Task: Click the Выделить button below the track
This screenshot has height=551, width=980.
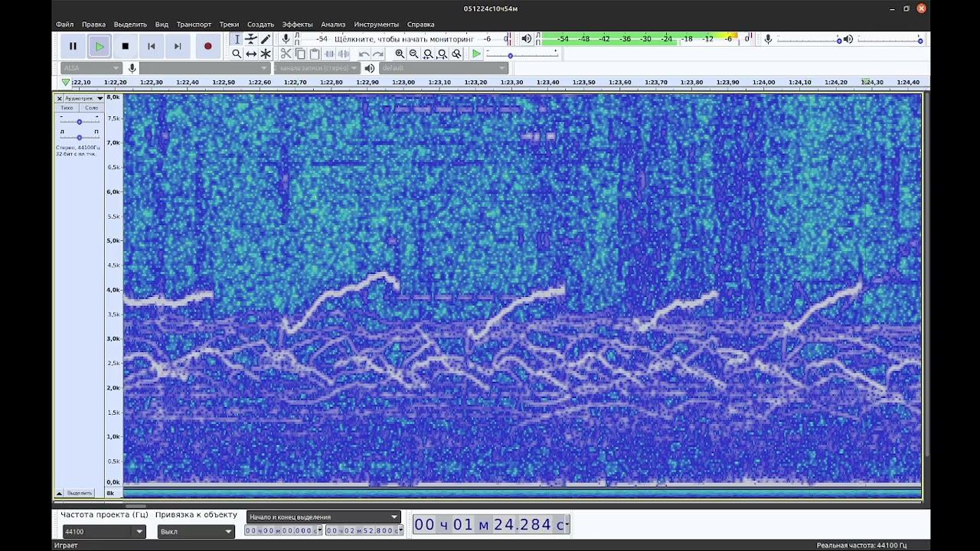Action: (x=80, y=493)
